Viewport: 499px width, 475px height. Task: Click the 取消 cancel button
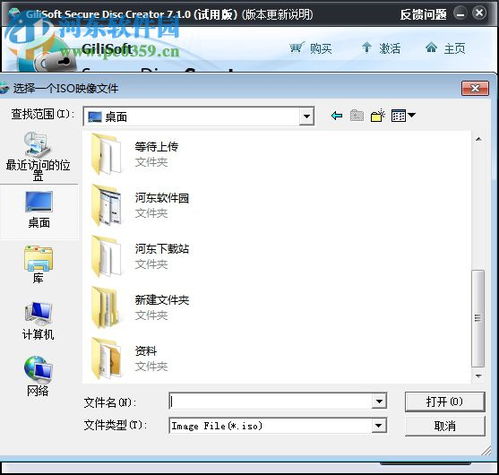(445, 426)
